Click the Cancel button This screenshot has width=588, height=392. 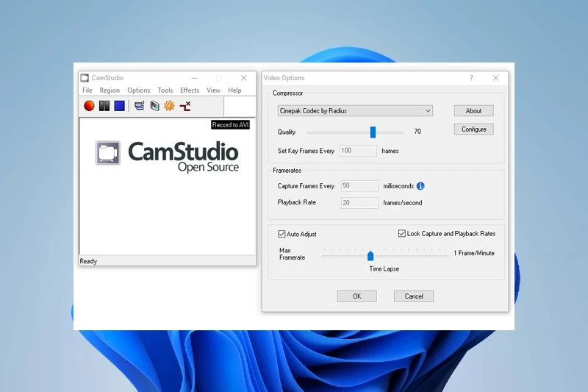click(414, 296)
